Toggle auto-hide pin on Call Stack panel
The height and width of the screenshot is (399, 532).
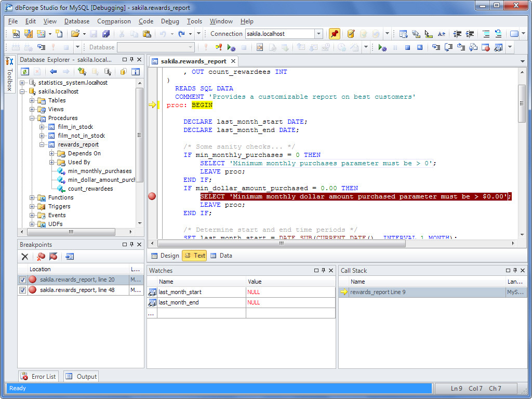(x=515, y=270)
